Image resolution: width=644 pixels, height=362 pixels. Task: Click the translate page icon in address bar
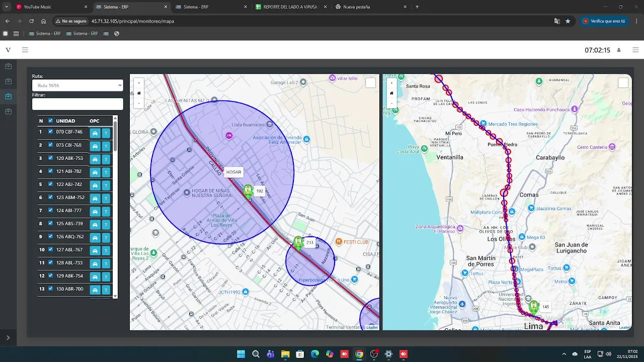pos(557,21)
